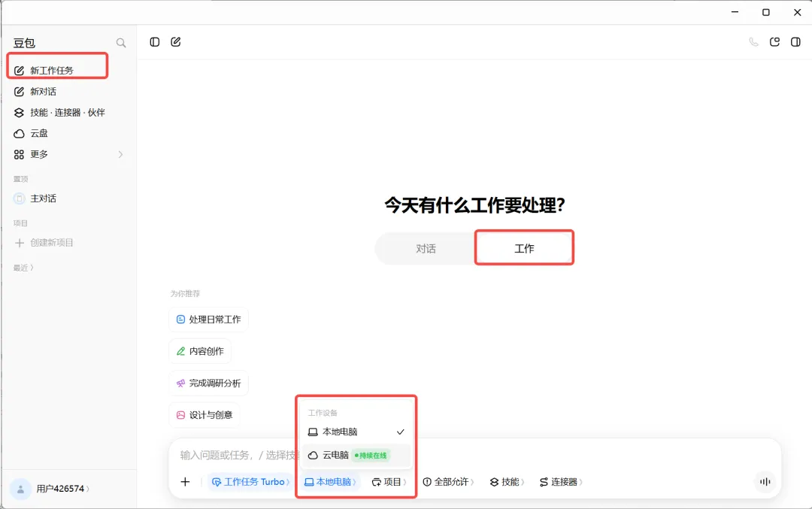Click into the 输入问题或任务 message field
Screen dimensions: 812x509
(238, 455)
